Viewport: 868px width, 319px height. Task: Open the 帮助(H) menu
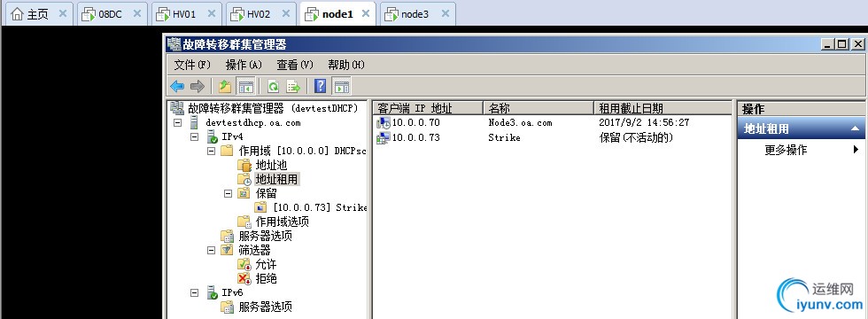tap(346, 65)
